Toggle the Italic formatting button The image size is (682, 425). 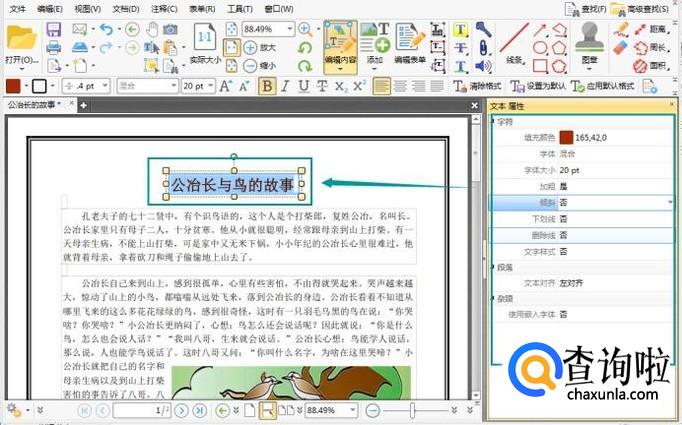285,86
